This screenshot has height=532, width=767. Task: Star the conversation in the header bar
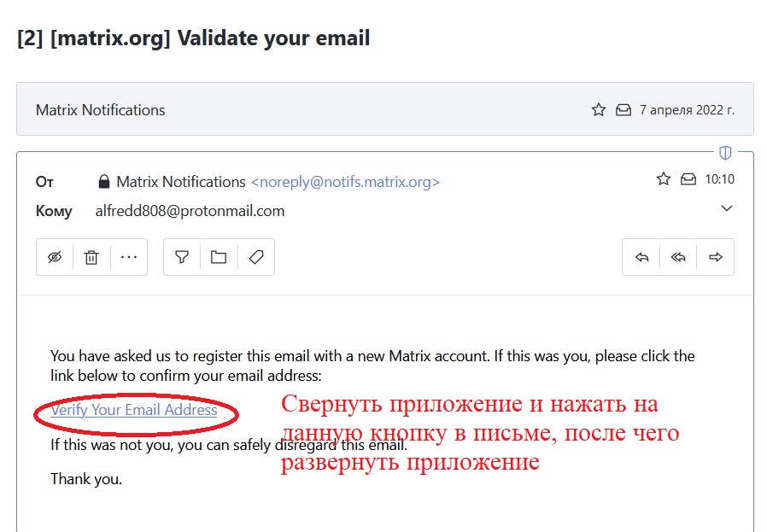pos(599,110)
